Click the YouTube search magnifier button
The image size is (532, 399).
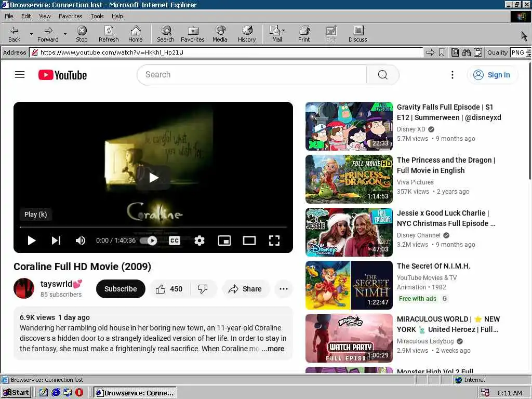pyautogui.click(x=382, y=75)
